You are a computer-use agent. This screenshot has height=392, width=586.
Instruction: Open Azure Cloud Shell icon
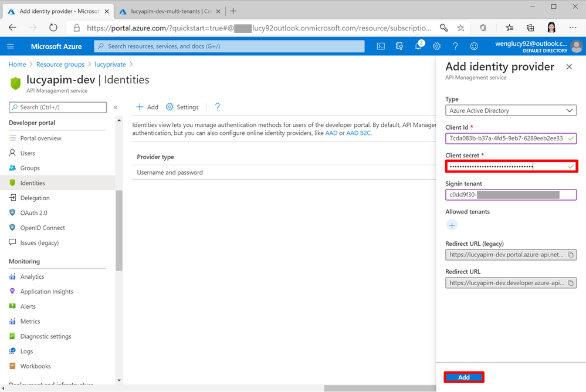[x=381, y=46]
